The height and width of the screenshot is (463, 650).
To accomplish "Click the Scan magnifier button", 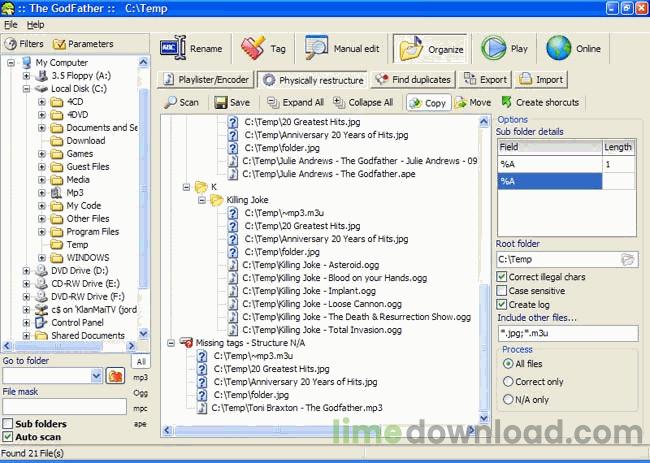I will tap(181, 102).
